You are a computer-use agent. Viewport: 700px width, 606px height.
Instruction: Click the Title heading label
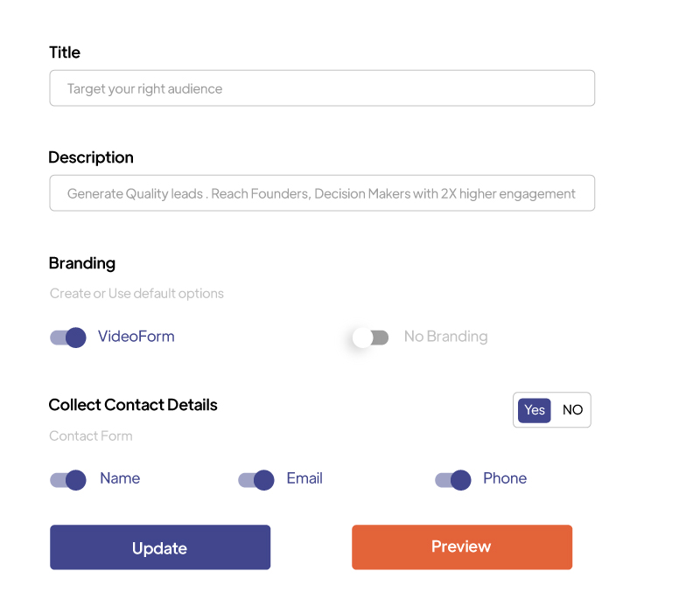tap(65, 52)
